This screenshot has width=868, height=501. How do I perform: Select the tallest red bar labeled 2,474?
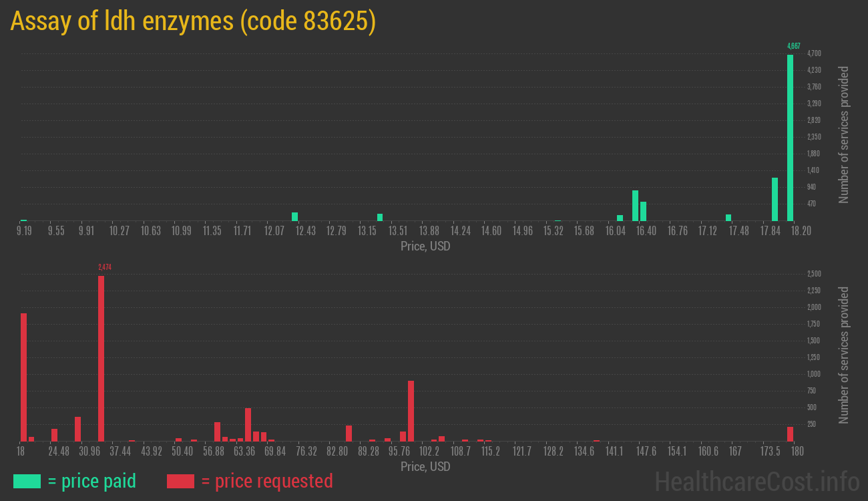click(x=101, y=358)
